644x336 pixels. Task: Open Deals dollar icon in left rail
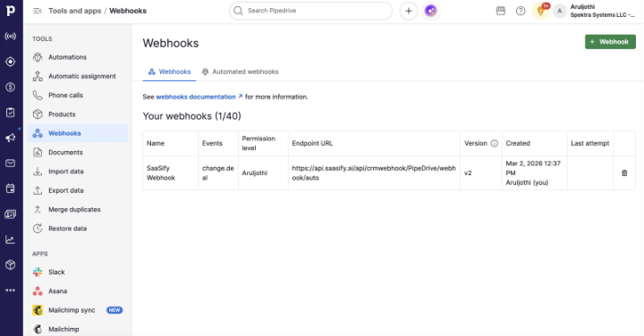[11, 87]
